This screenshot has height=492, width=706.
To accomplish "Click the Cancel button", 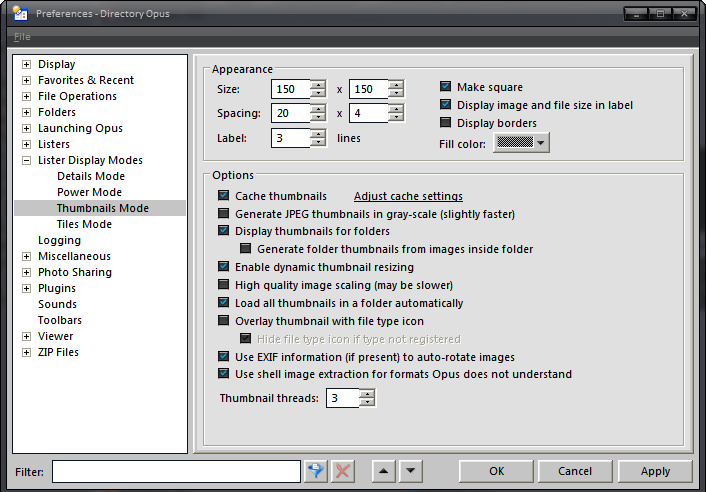I will pyautogui.click(x=575, y=471).
